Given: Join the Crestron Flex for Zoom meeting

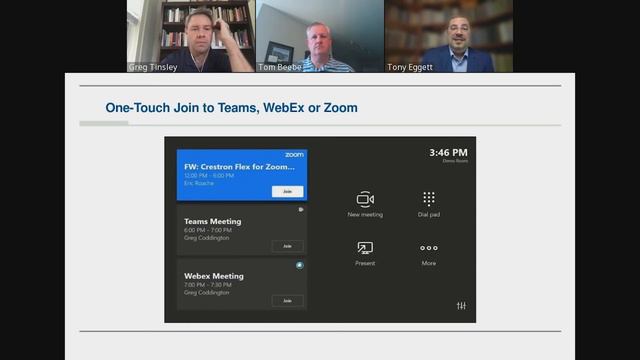Looking at the screenshot, I should click(x=287, y=191).
